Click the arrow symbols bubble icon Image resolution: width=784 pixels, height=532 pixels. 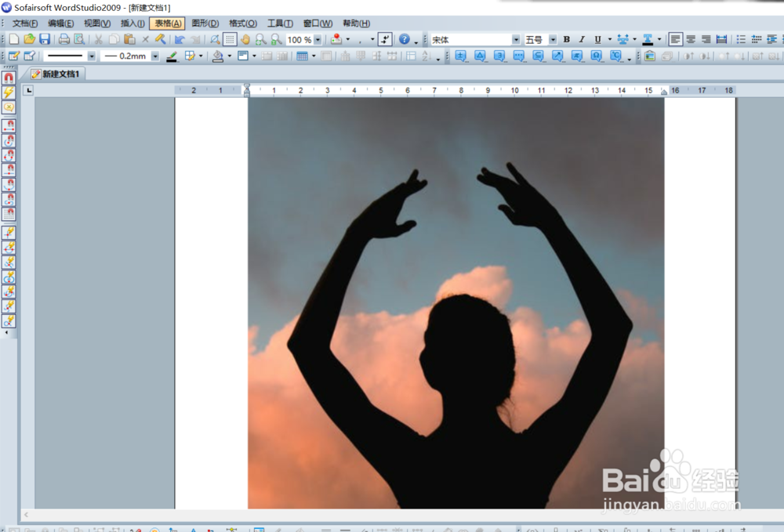pyautogui.click(x=557, y=56)
